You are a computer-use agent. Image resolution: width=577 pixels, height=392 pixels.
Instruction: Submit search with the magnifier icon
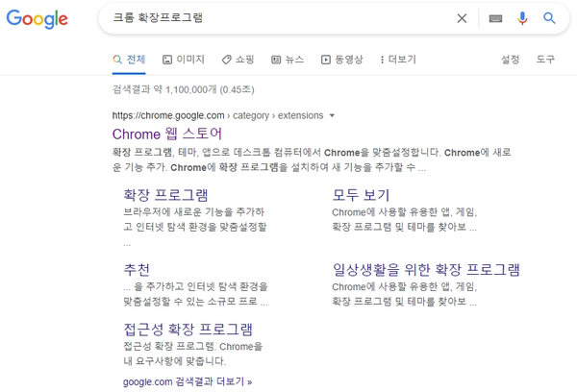[x=549, y=18]
